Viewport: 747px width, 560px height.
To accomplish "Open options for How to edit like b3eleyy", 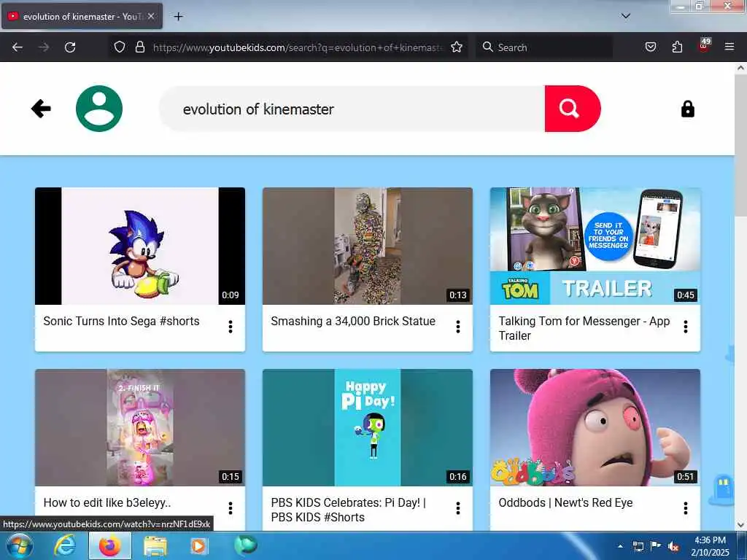I will pos(230,508).
